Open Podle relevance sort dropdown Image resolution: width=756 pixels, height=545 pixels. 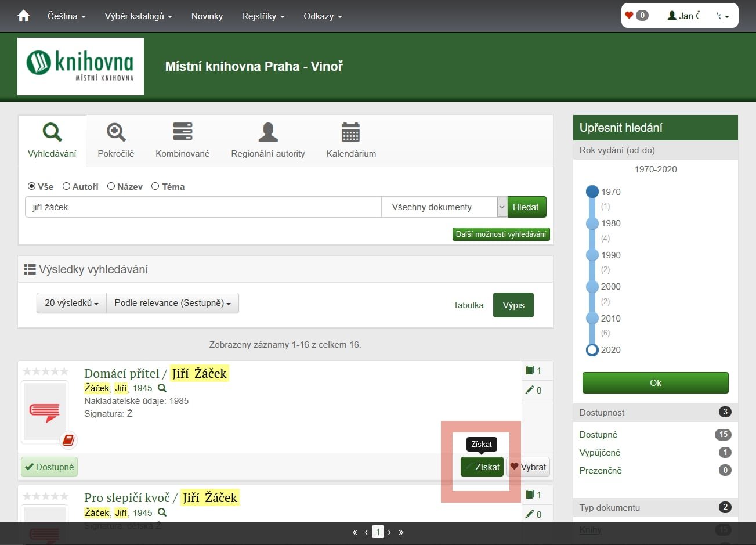[x=172, y=303]
